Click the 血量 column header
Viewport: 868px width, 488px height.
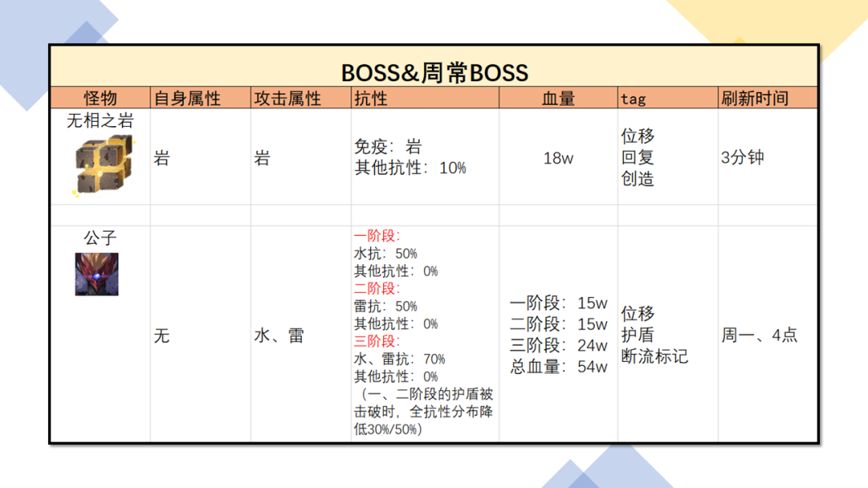pos(558,98)
